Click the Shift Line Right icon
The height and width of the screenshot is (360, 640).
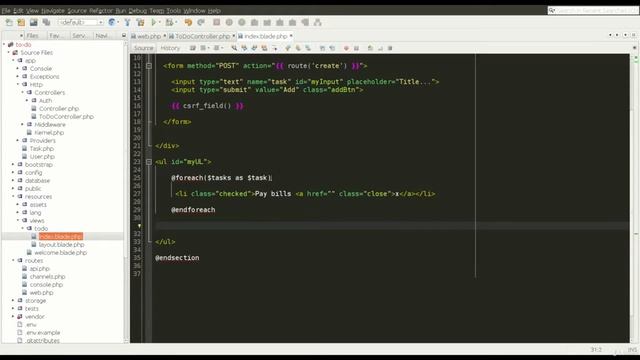click(x=333, y=48)
